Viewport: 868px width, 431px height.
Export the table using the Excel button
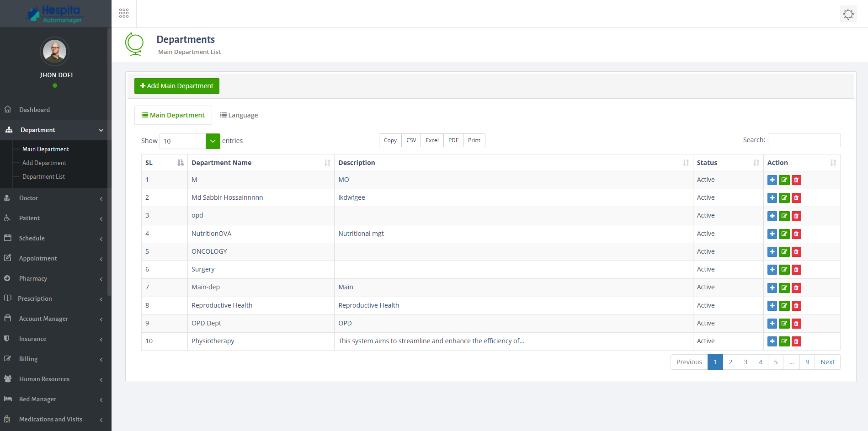click(x=431, y=140)
